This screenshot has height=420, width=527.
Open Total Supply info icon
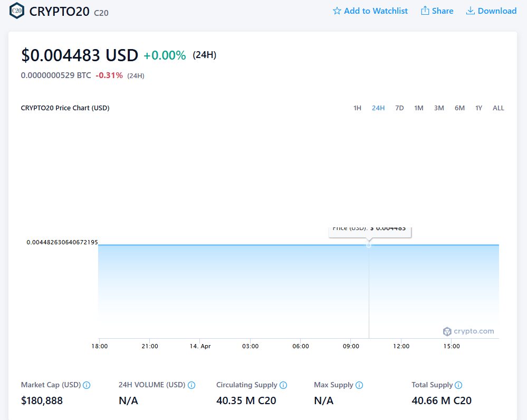tap(458, 385)
